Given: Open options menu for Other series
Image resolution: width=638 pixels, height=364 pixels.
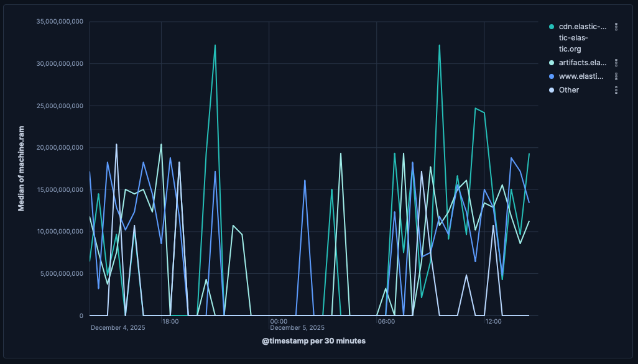Looking at the screenshot, I should pos(616,90).
